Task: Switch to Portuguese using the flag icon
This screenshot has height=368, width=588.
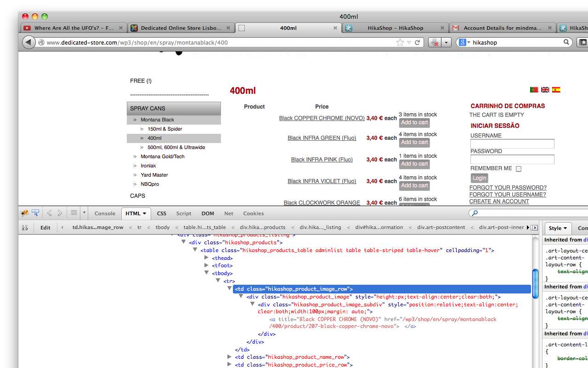Action: (534, 90)
